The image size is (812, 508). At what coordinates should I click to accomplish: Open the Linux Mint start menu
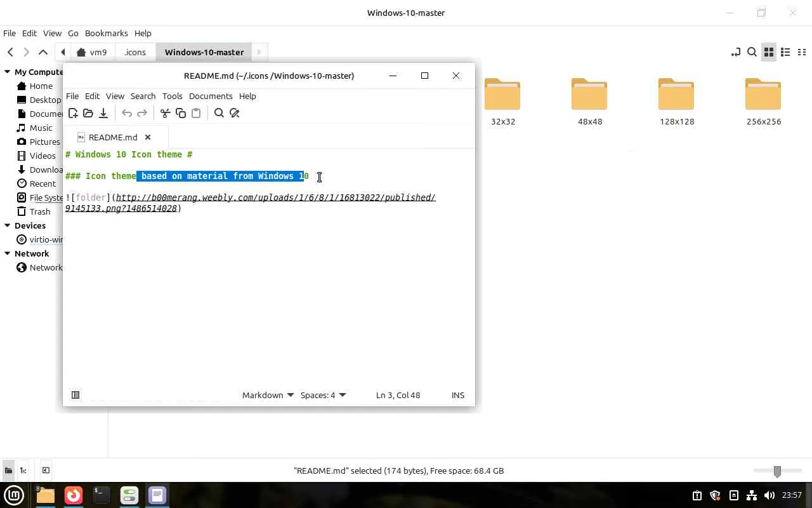click(14, 495)
